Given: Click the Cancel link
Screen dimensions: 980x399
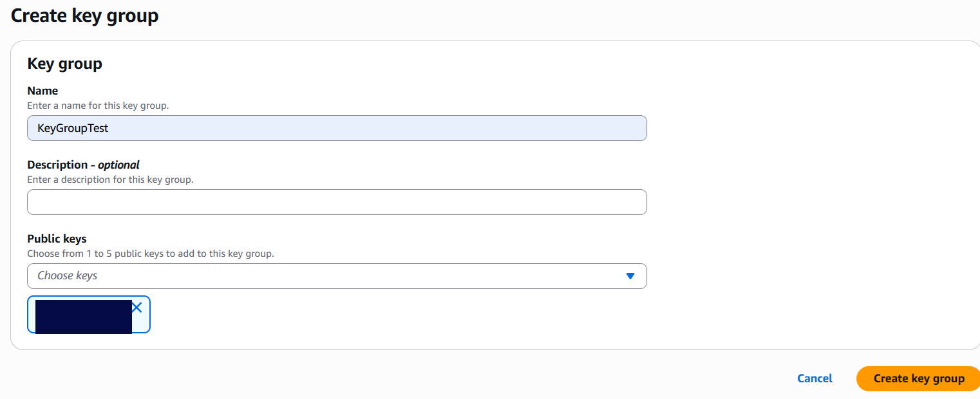Looking at the screenshot, I should 815,378.
